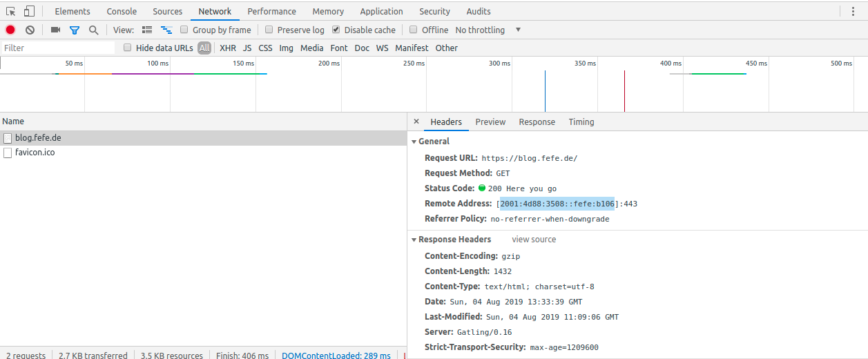
Task: Click the Content-Length value 1432
Action: (x=503, y=271)
